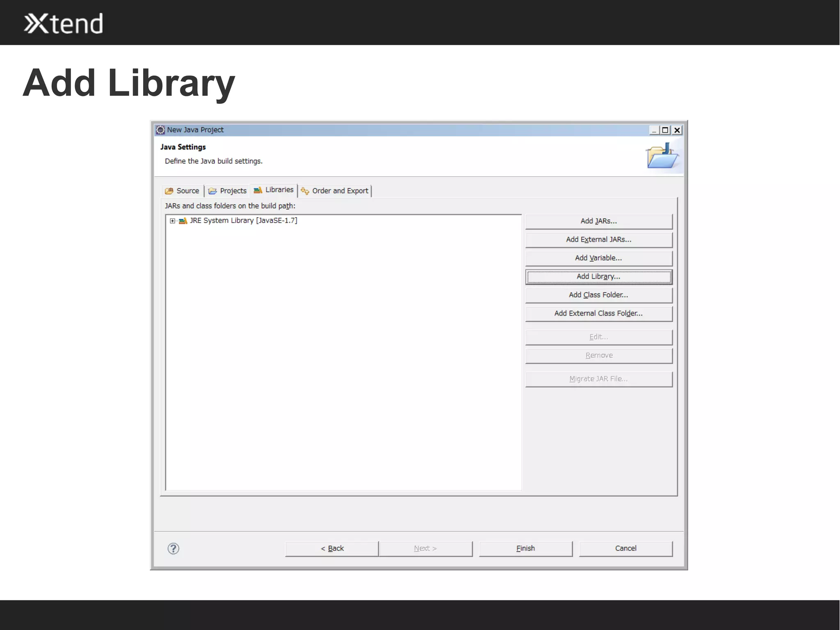Click the disabled Next > button
This screenshot has width=840, height=630.
click(425, 549)
